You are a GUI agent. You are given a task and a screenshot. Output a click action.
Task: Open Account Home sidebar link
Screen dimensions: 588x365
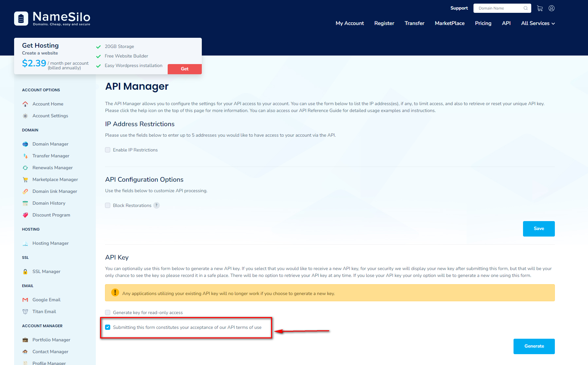coord(48,104)
